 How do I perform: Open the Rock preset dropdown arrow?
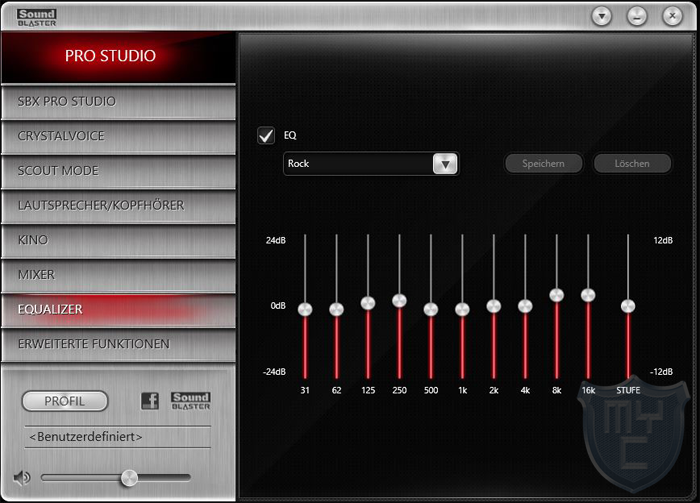point(445,164)
